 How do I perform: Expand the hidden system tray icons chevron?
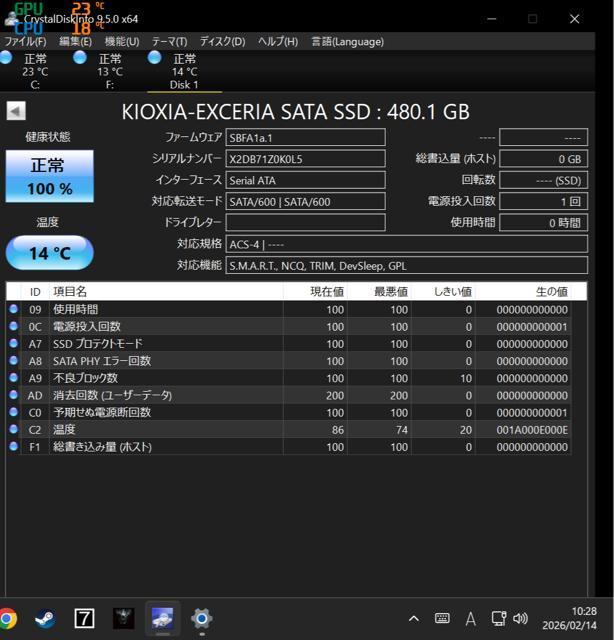tap(414, 619)
